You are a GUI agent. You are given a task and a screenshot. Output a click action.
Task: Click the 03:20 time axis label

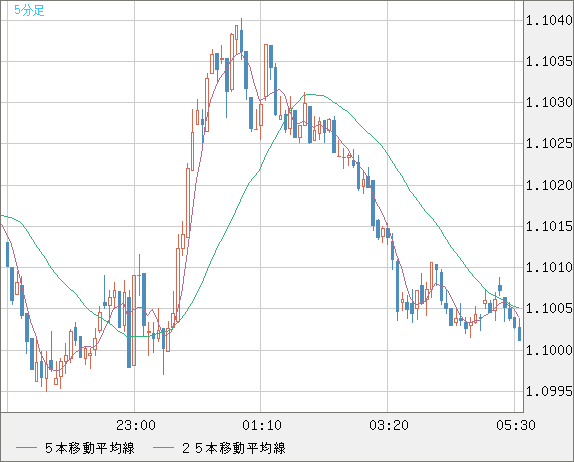pos(389,425)
